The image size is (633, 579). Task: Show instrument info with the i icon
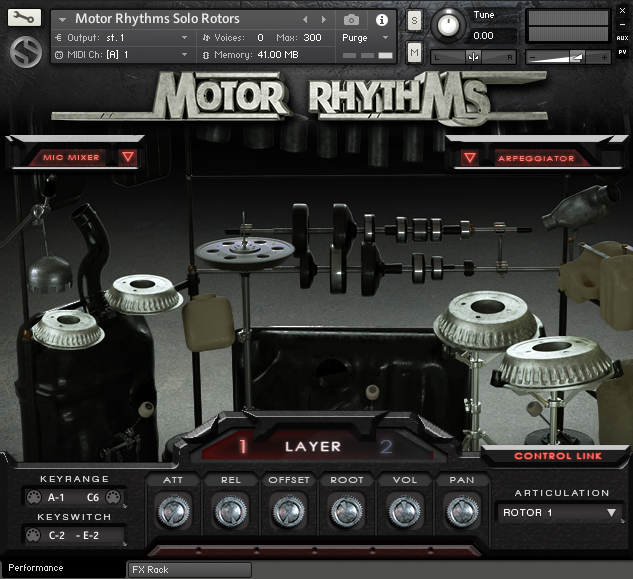[381, 20]
